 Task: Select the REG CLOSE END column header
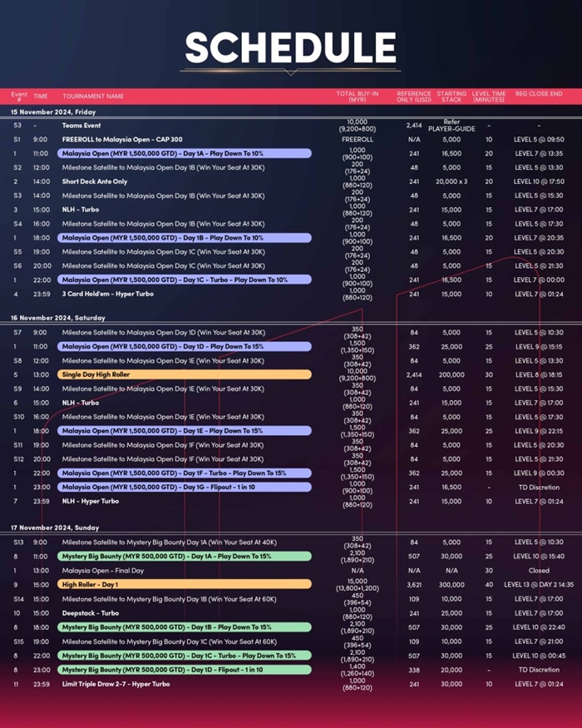(x=538, y=97)
